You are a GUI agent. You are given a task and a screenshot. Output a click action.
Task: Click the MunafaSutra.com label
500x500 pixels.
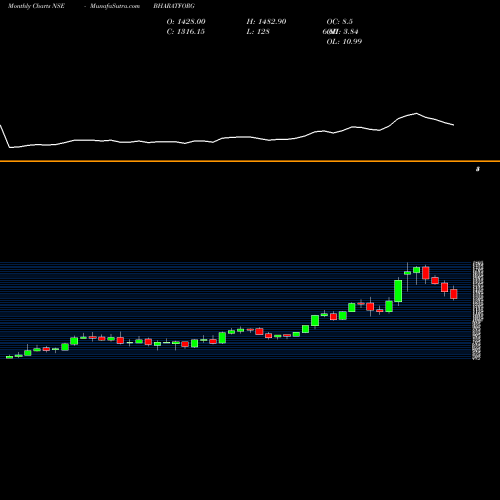[115, 6]
